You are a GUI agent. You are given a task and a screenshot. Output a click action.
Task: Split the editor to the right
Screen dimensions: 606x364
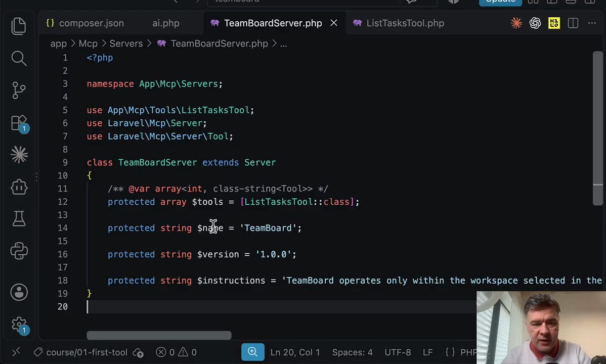[x=573, y=23]
